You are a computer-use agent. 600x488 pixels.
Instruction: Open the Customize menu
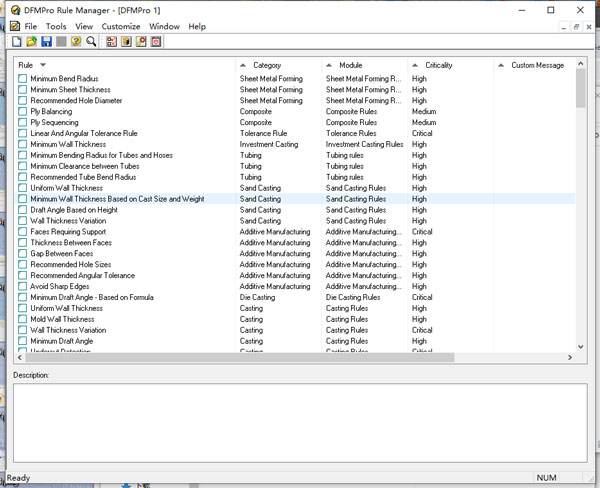[121, 26]
